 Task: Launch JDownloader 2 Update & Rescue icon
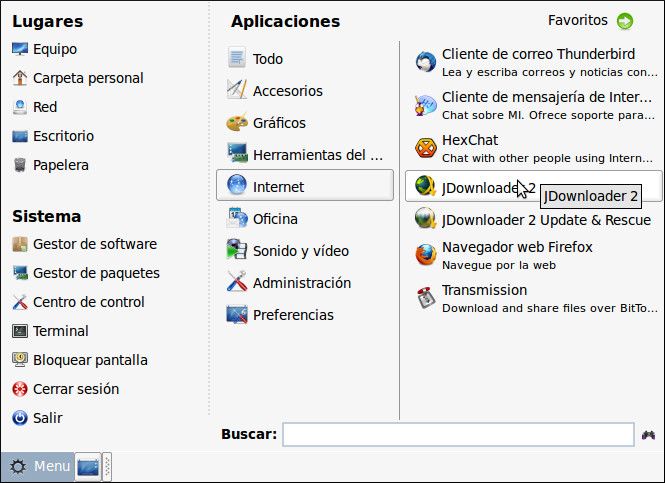click(426, 220)
